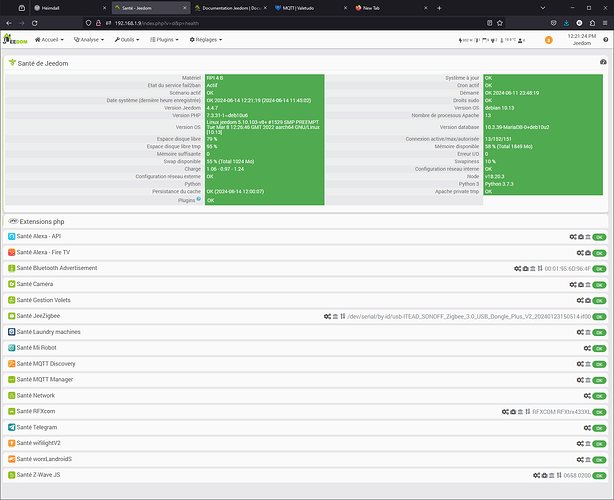Click Santé Mi Robot plugin icon
The image size is (614, 500).
pos(12,348)
